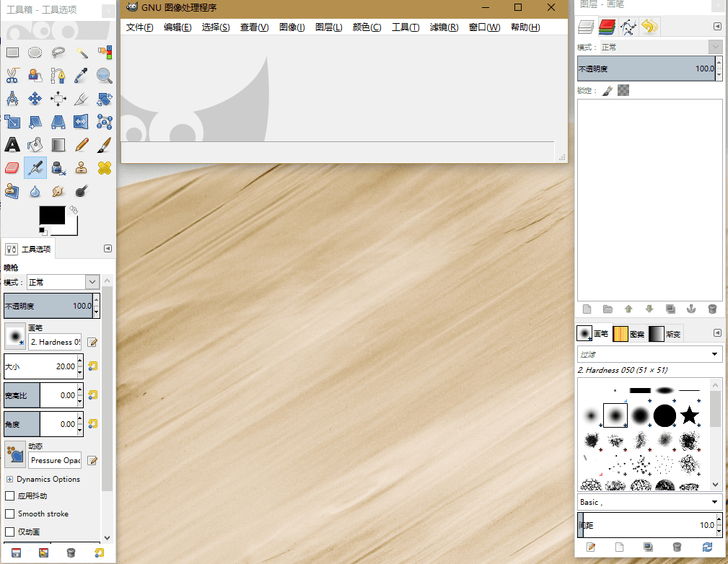The height and width of the screenshot is (564, 728).
Task: Select the Measure compass tool
Action: click(x=12, y=99)
